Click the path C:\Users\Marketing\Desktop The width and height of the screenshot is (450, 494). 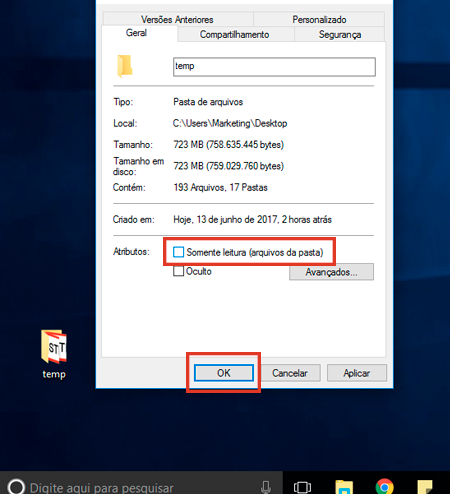pyautogui.click(x=230, y=123)
